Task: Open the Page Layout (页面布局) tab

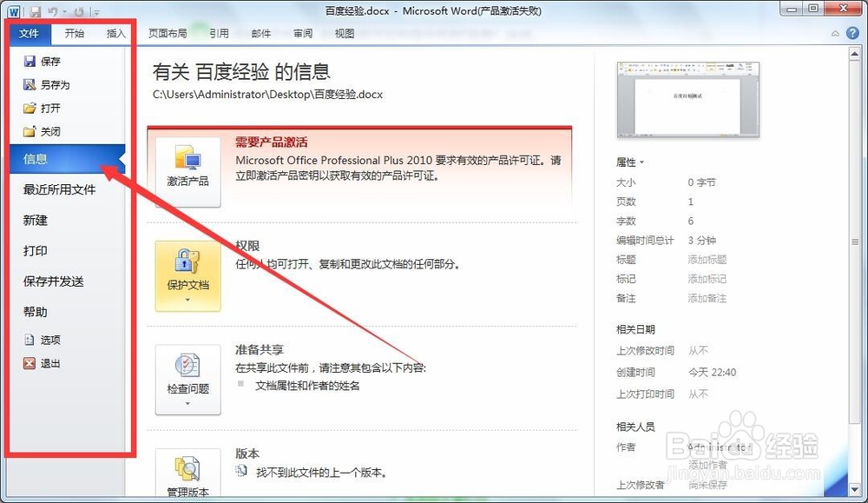Action: [168, 33]
